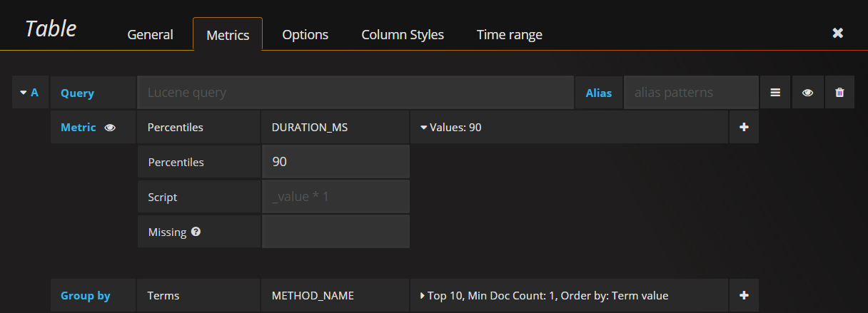The width and height of the screenshot is (868, 313).
Task: Toggle query A visibility eye icon
Action: (807, 93)
